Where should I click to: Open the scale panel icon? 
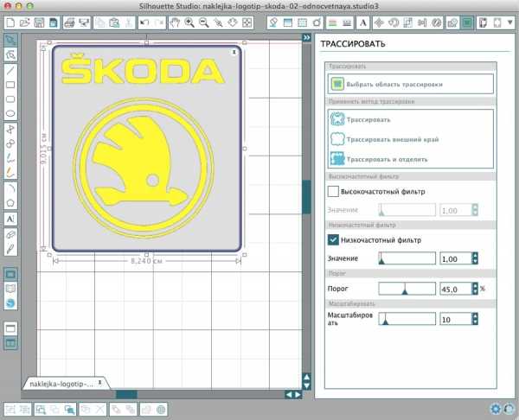(407, 22)
